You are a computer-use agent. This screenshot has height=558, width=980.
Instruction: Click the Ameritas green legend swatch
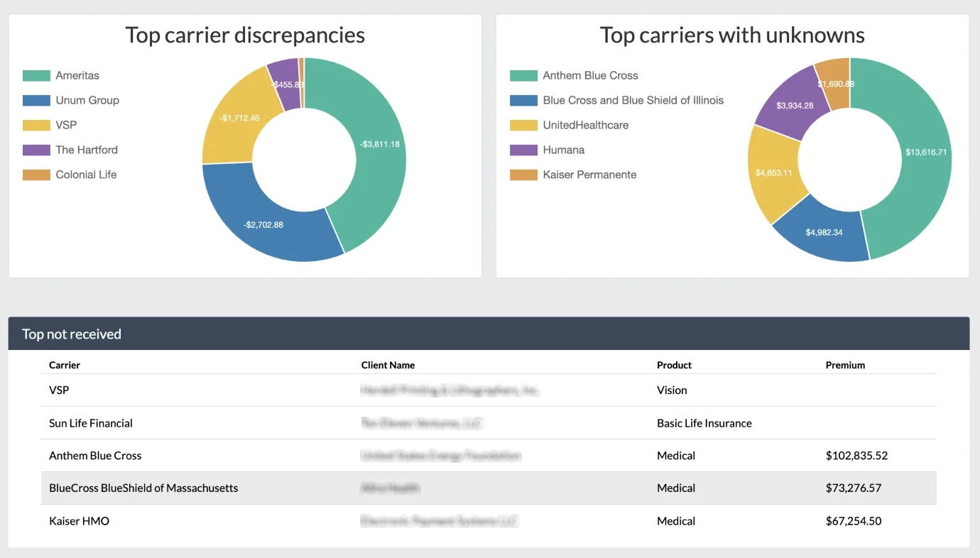[x=36, y=75]
